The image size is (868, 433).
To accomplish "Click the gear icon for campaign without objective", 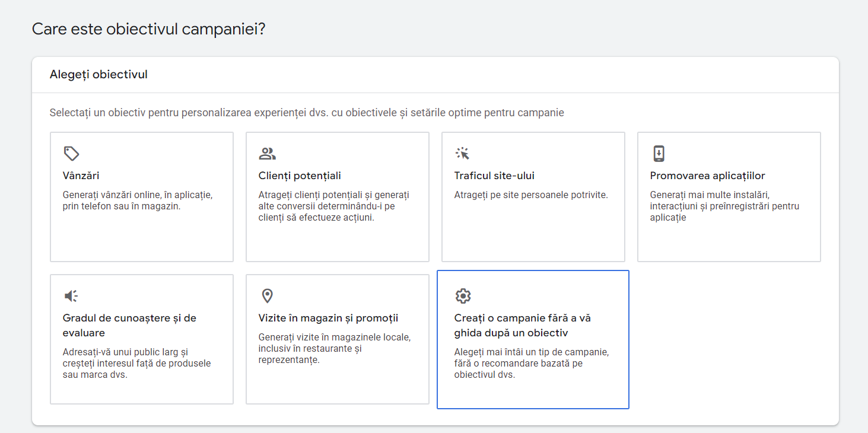I will click(x=463, y=296).
